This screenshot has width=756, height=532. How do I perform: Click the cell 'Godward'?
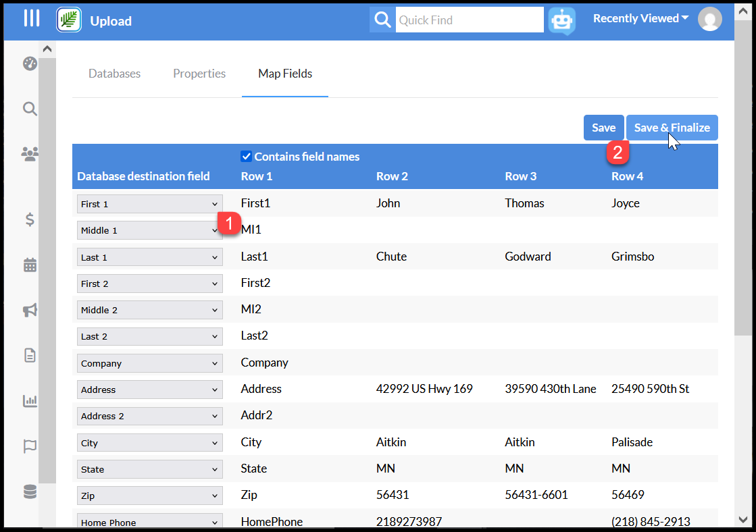tap(528, 257)
